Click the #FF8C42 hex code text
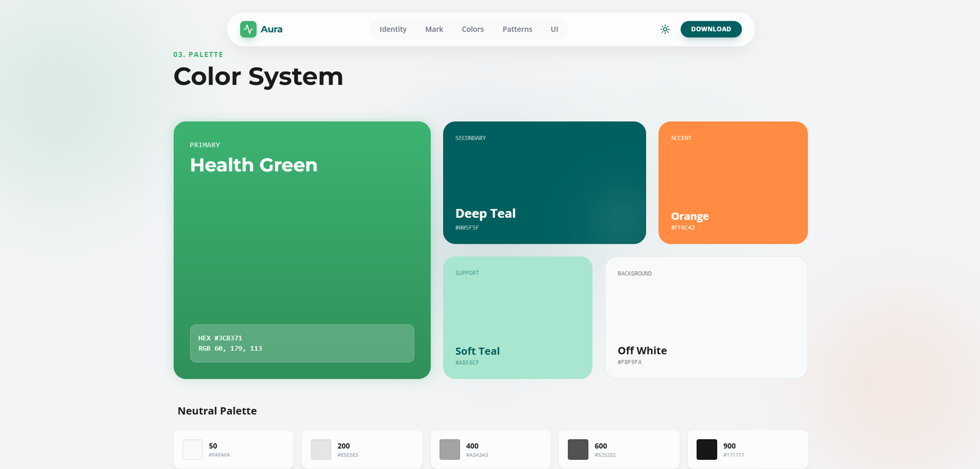Viewport: 980px width, 469px height. tap(683, 228)
